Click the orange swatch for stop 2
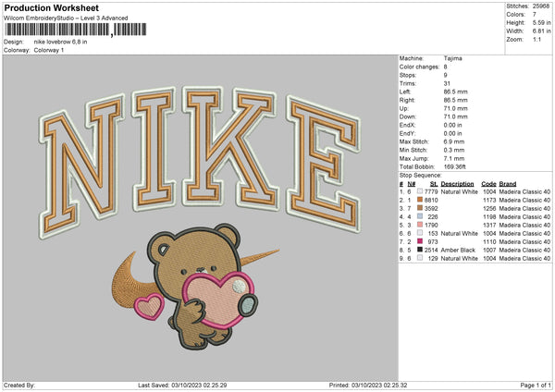The width and height of the screenshot is (555, 392). pyautogui.click(x=420, y=200)
